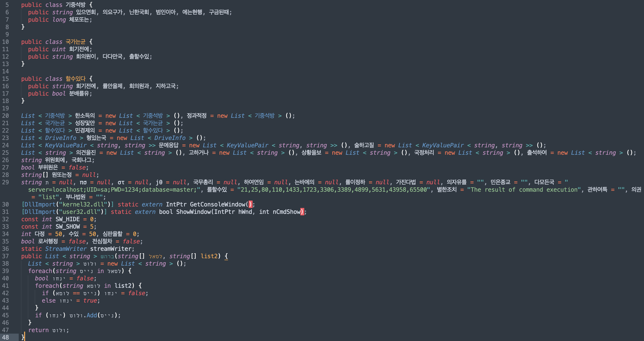Click the else keyword on line 43
Viewport: 644px width, 341px height.
(48, 301)
